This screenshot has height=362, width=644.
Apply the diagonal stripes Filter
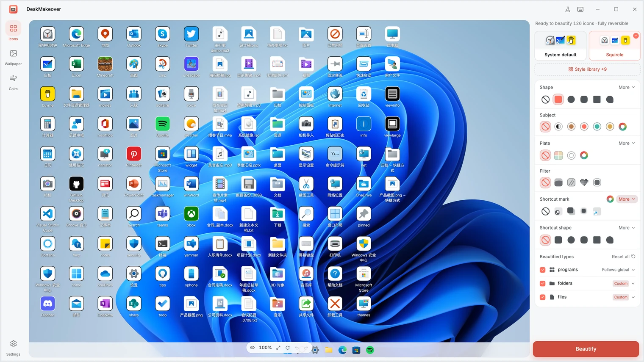click(571, 182)
